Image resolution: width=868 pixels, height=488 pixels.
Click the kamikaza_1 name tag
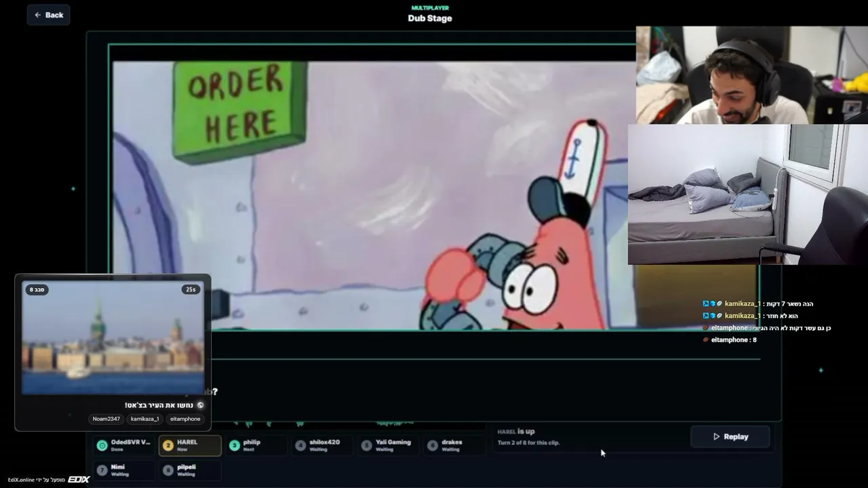point(144,419)
